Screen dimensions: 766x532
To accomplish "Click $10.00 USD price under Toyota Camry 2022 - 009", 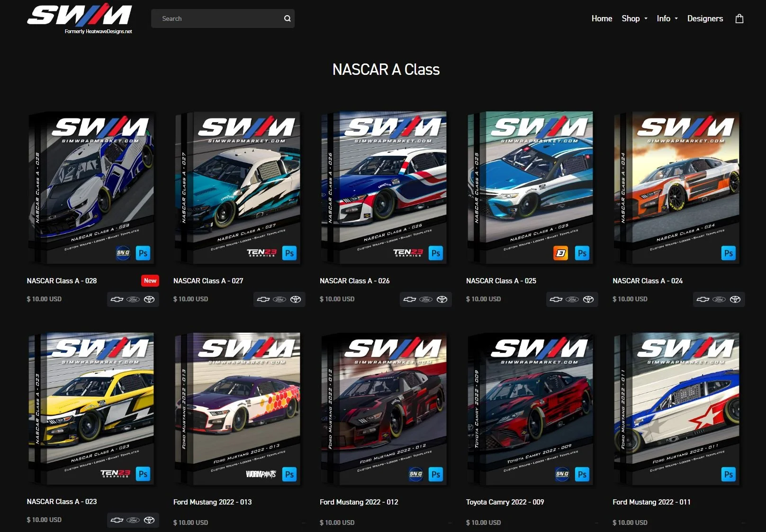I will coord(483,523).
